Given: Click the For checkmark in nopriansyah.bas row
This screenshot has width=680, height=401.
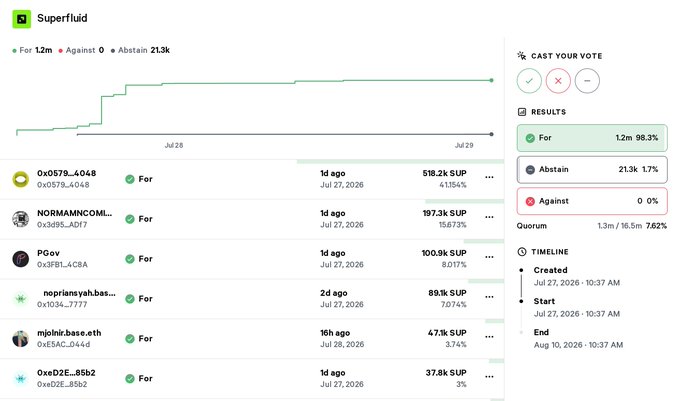Looking at the screenshot, I should pyautogui.click(x=130, y=299).
